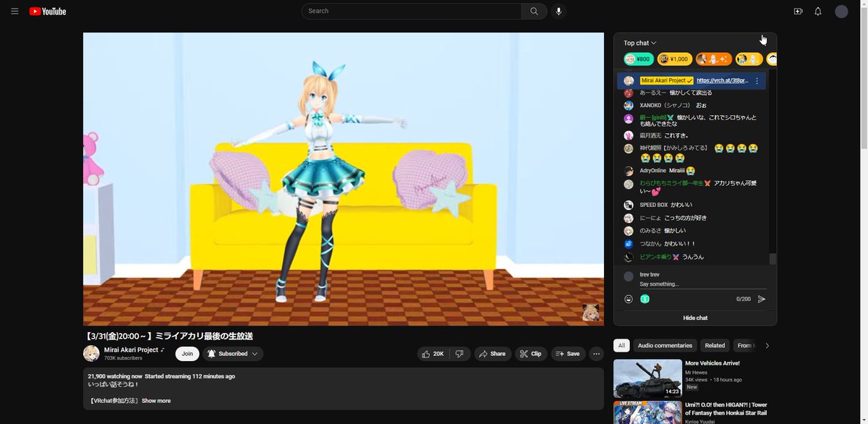Screen dimensions: 868x424
Task: Click the Share button
Action: tap(493, 354)
